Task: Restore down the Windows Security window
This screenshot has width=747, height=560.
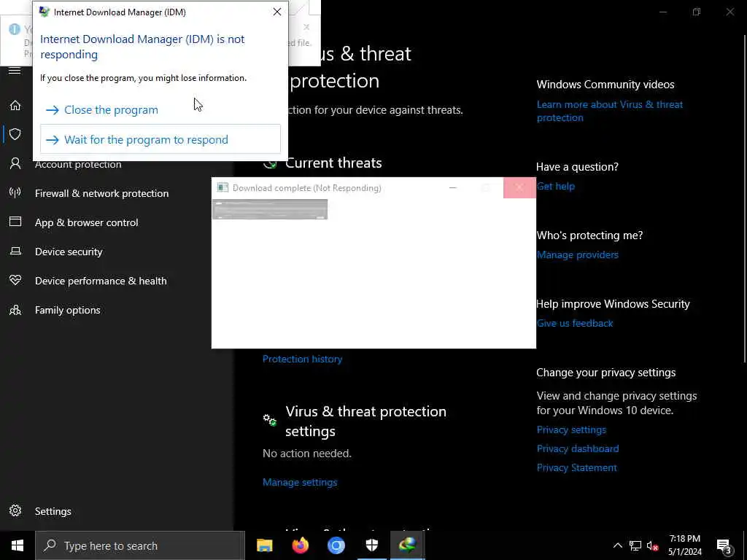Action: pyautogui.click(x=697, y=12)
